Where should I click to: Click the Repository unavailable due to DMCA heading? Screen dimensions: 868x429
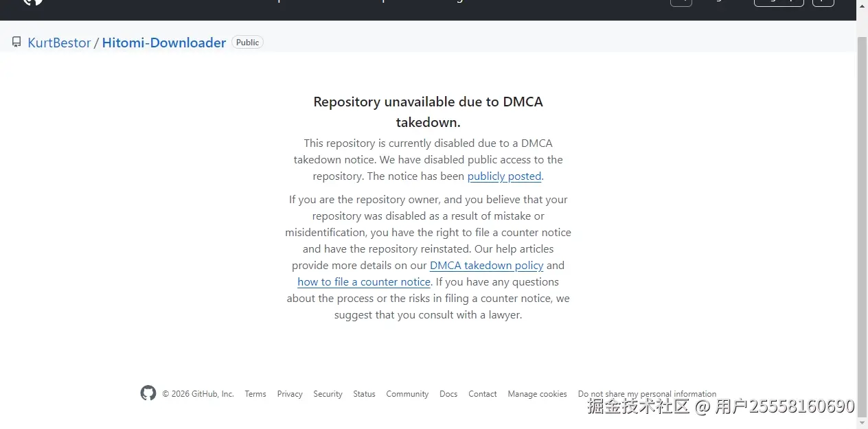pyautogui.click(x=428, y=112)
